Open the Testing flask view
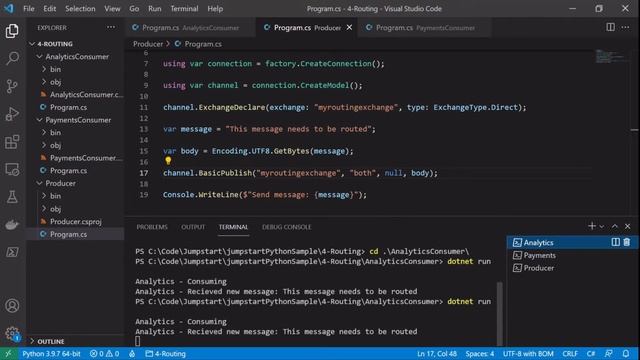The width and height of the screenshot is (640, 360). click(x=12, y=197)
